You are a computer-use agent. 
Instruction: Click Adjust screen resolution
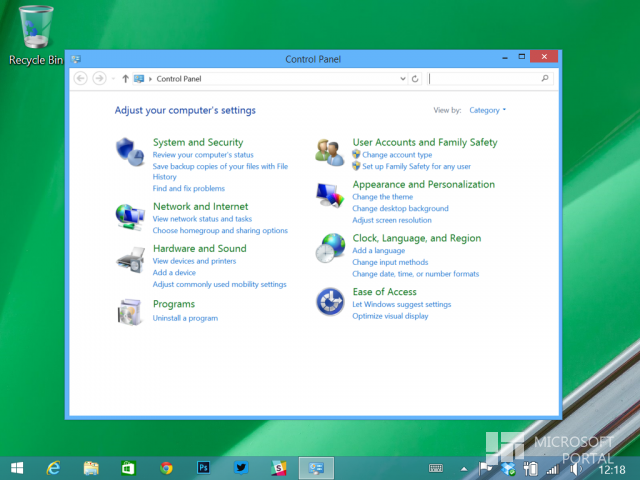(x=391, y=220)
